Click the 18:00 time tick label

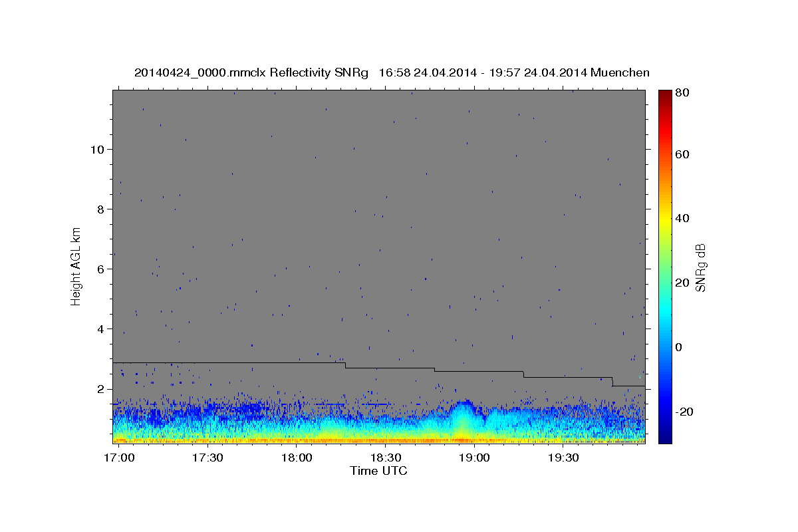coord(297,458)
